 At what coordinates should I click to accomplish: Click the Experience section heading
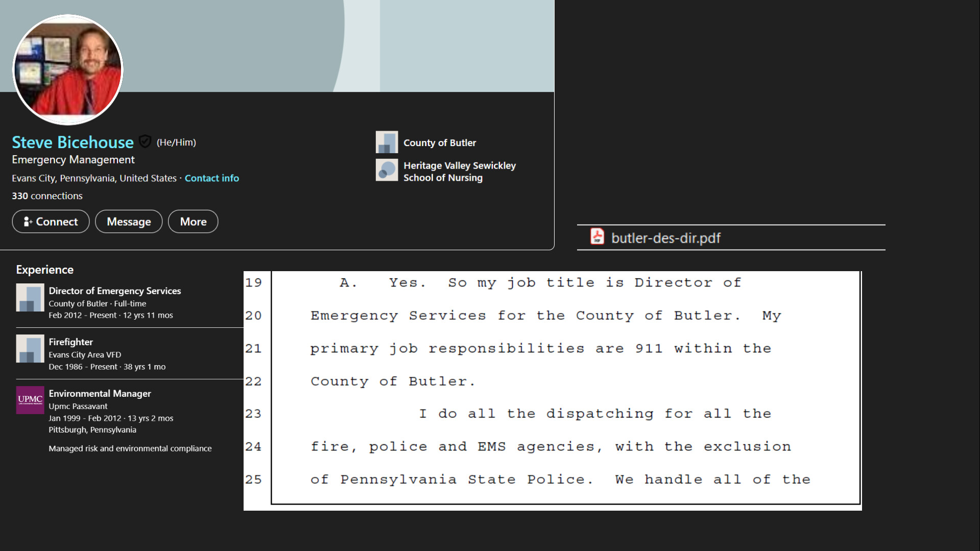point(44,270)
